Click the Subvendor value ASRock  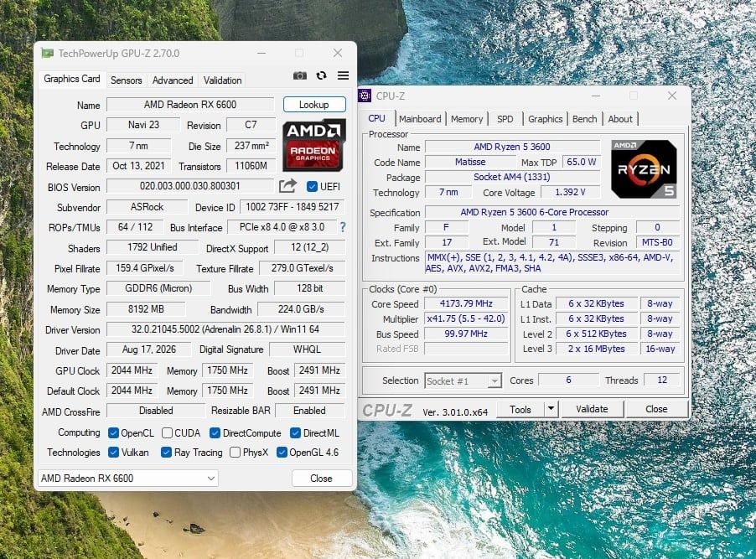147,207
